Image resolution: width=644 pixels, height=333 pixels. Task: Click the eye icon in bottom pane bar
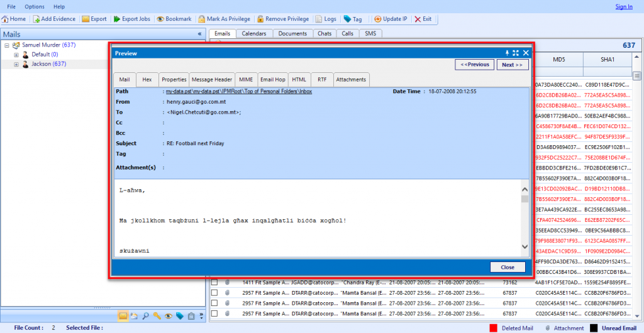click(169, 316)
